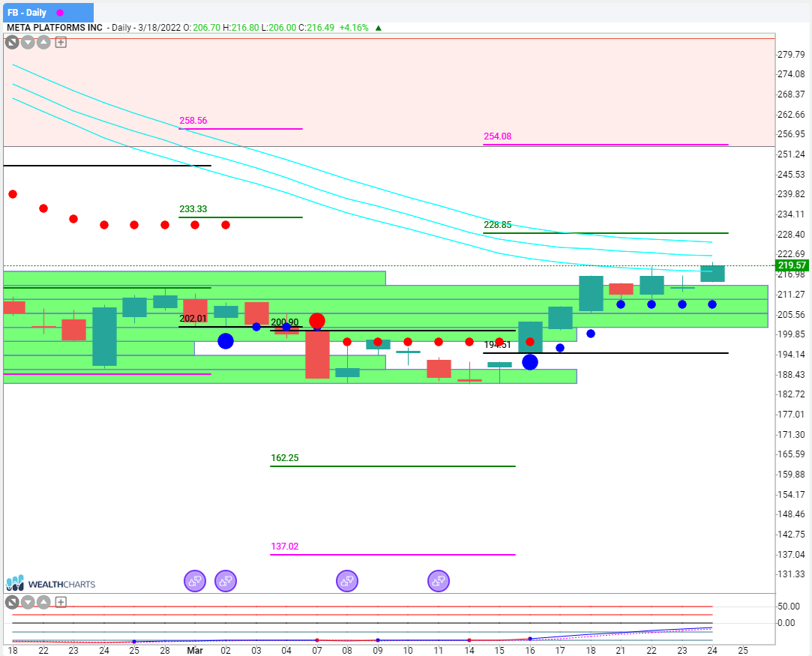Click the 279.79 price axis label
The width and height of the screenshot is (812, 656).
791,55
